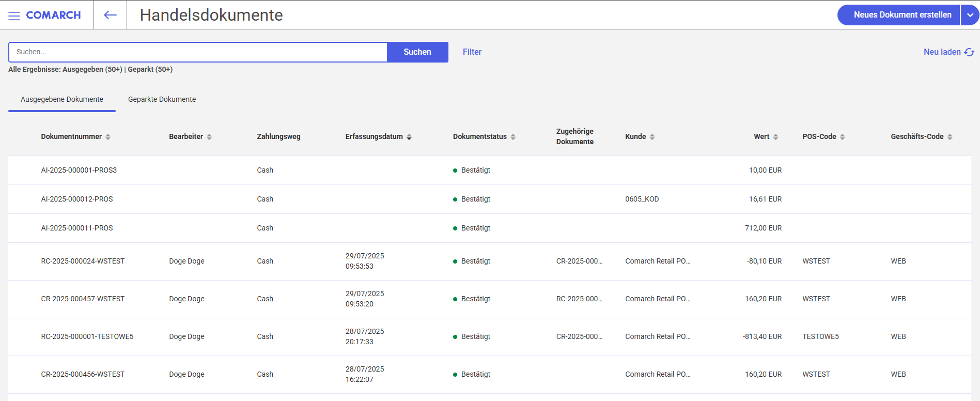Click Doge Doge in CR-2025-000456-WSTEST row
Screen dimensions: 980x401
186,374
